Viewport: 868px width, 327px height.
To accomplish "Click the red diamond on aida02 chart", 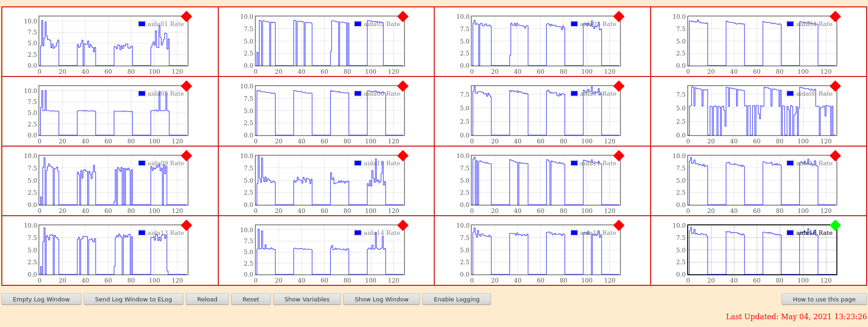I will [x=403, y=16].
